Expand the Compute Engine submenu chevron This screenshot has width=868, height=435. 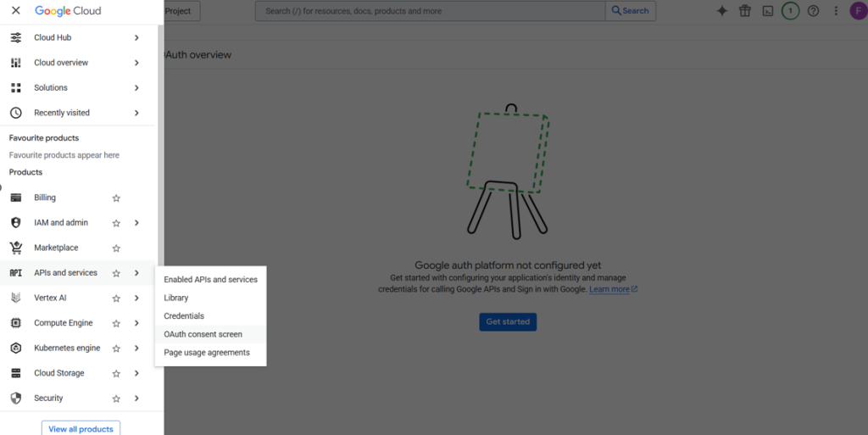click(x=136, y=323)
